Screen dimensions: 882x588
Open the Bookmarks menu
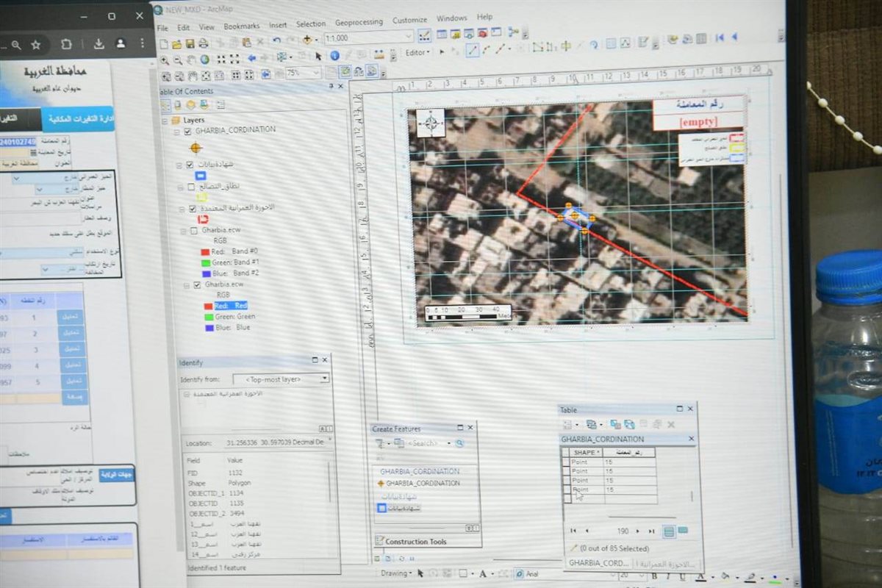[241, 26]
